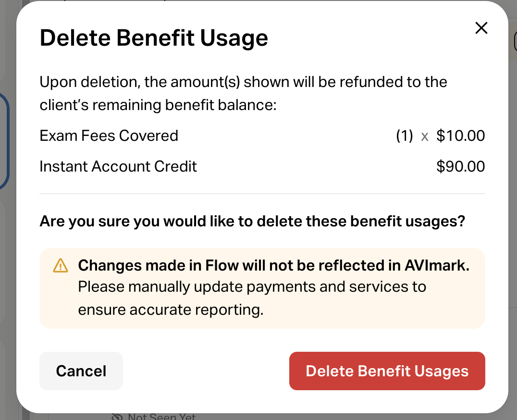Click the divider line below Instant Account Credit
Viewport: 517px width, 420px height.
point(262,194)
